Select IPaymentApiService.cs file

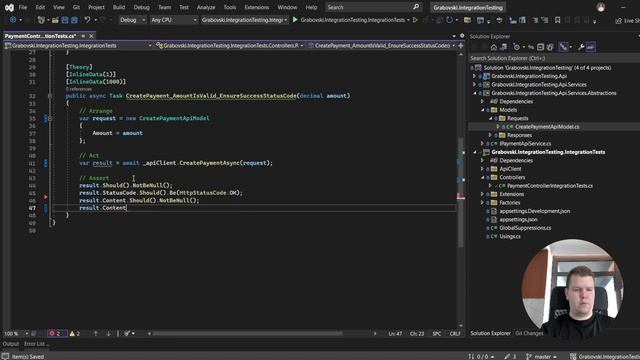point(525,144)
